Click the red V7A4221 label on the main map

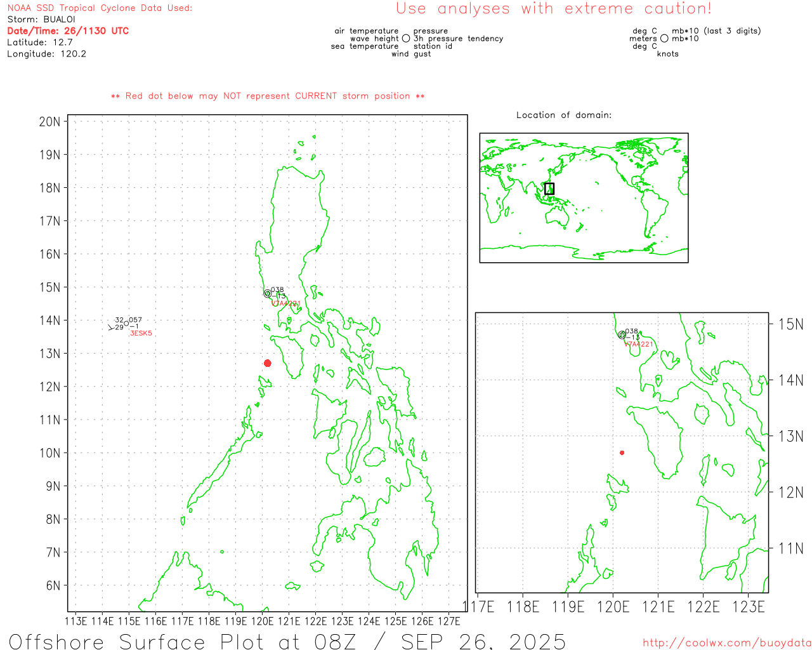286,303
